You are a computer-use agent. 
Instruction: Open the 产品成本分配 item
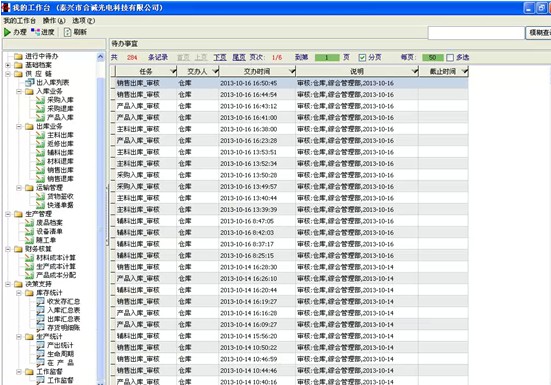(56, 275)
